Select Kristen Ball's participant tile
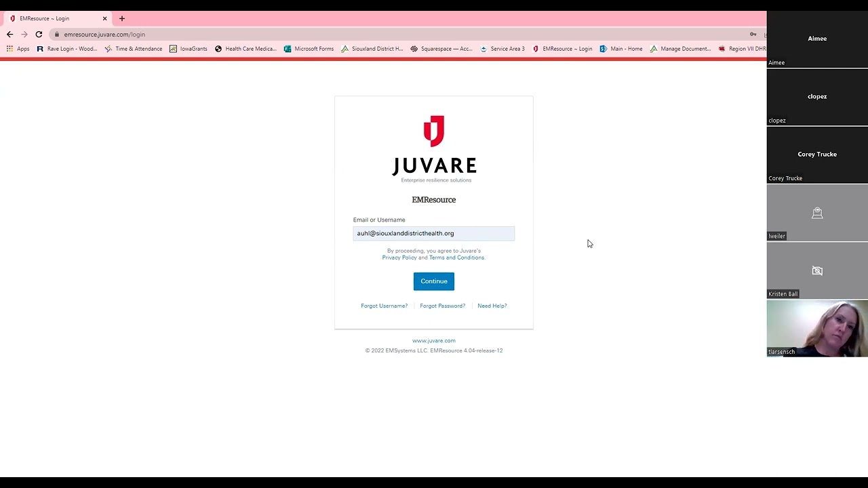This screenshot has width=868, height=488. point(817,270)
